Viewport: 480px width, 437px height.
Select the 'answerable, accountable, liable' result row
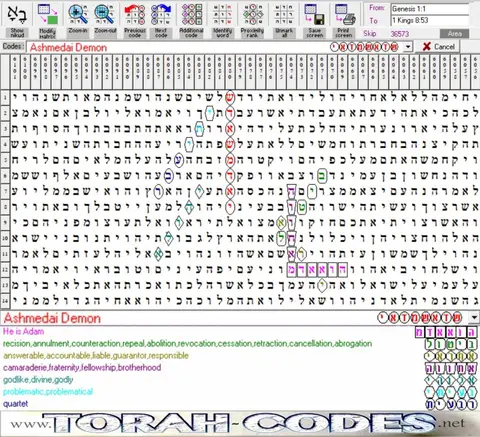tap(240, 356)
